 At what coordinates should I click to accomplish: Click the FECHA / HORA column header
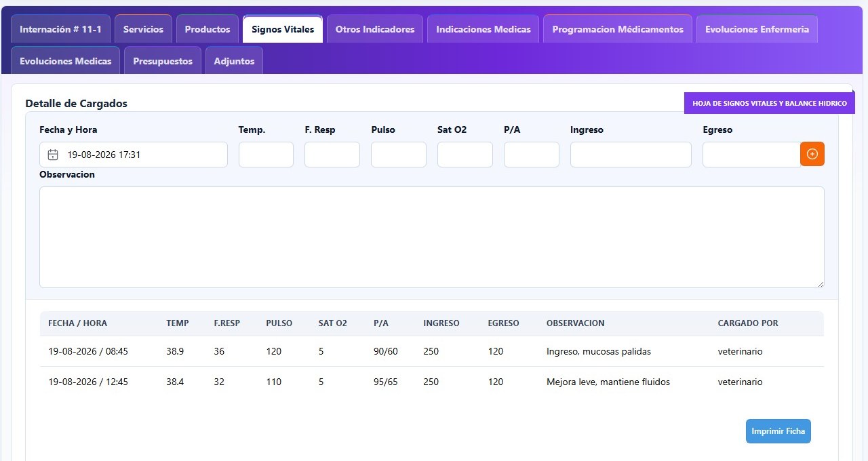pyautogui.click(x=78, y=323)
